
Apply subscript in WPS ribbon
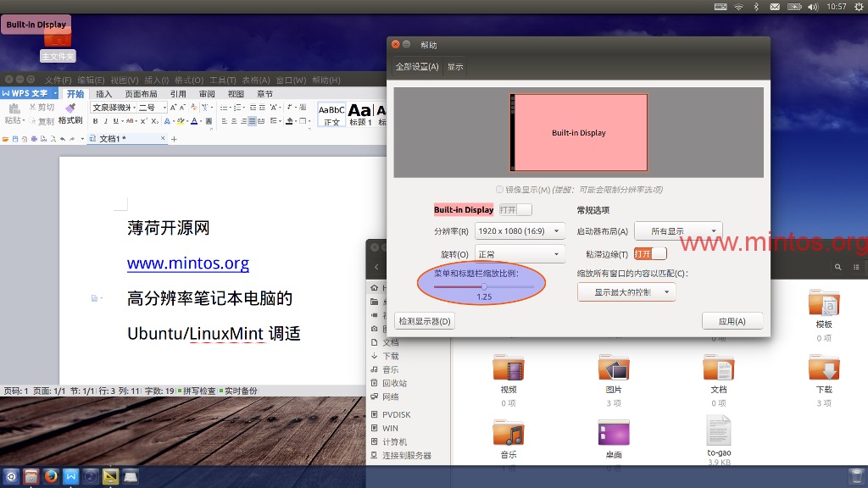(x=154, y=121)
